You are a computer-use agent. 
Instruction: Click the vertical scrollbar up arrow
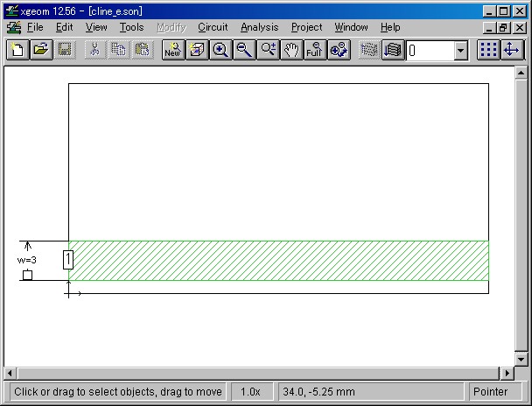point(521,73)
